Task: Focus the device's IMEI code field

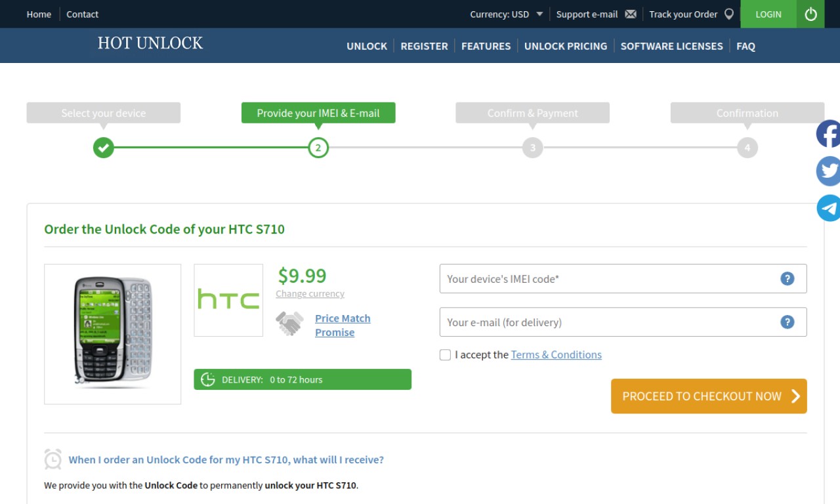Action: coord(623,279)
